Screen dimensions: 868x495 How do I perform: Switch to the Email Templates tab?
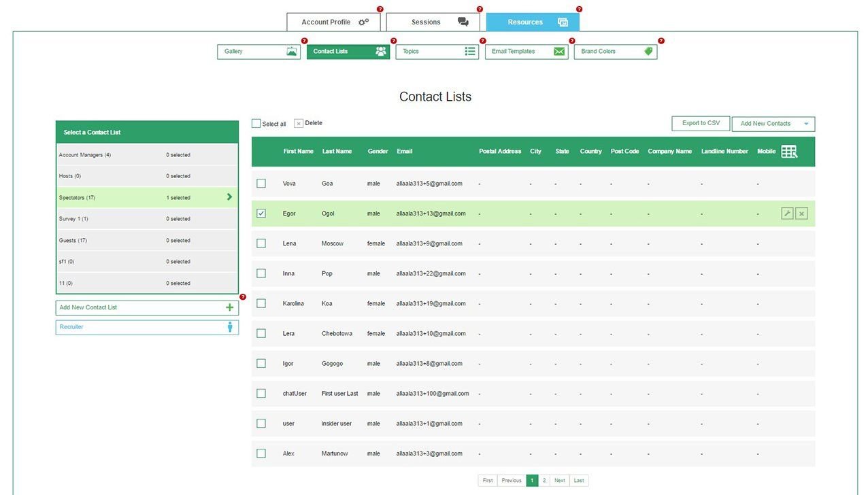(x=527, y=52)
